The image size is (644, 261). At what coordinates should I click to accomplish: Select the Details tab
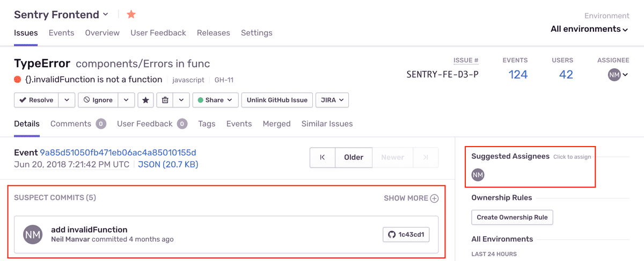point(27,124)
